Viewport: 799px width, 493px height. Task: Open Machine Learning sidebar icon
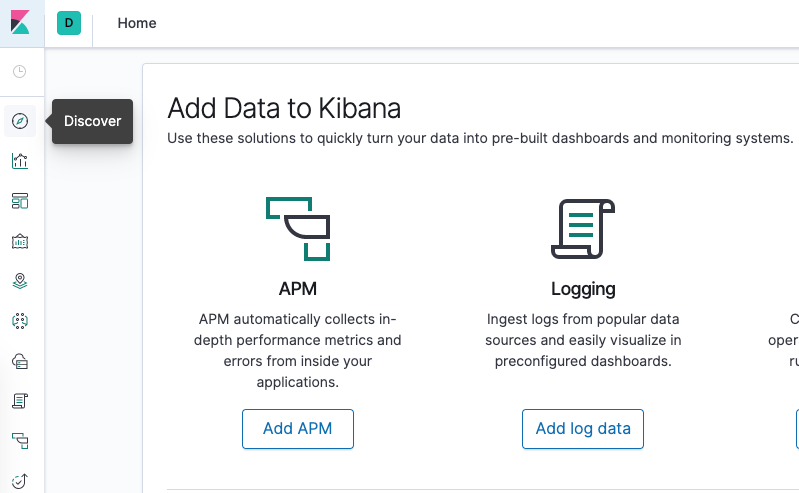tap(20, 321)
